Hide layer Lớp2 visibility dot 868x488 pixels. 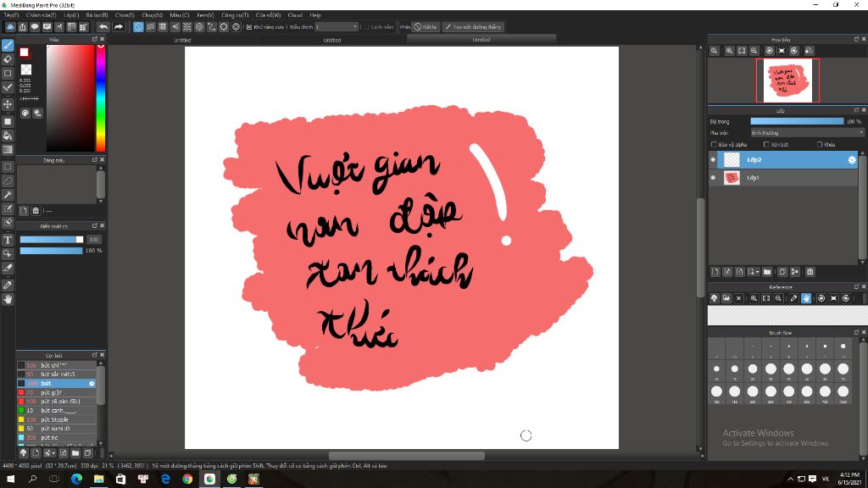713,160
